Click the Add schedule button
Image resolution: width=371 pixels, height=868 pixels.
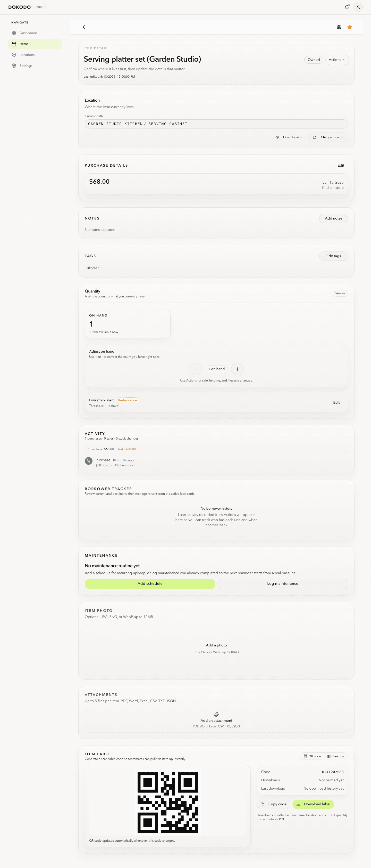pyautogui.click(x=150, y=583)
